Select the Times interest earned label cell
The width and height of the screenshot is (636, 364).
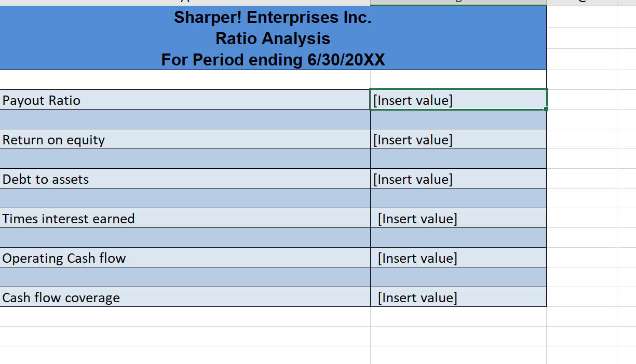pos(182,218)
